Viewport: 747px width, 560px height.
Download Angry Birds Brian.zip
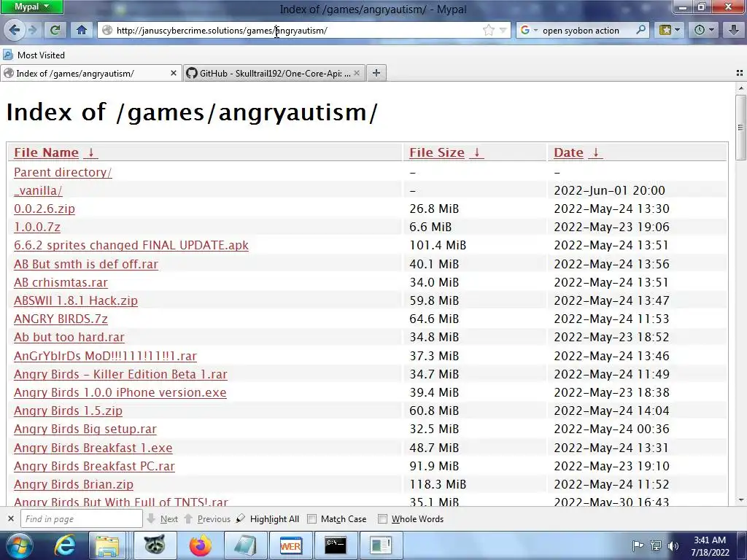(x=74, y=484)
